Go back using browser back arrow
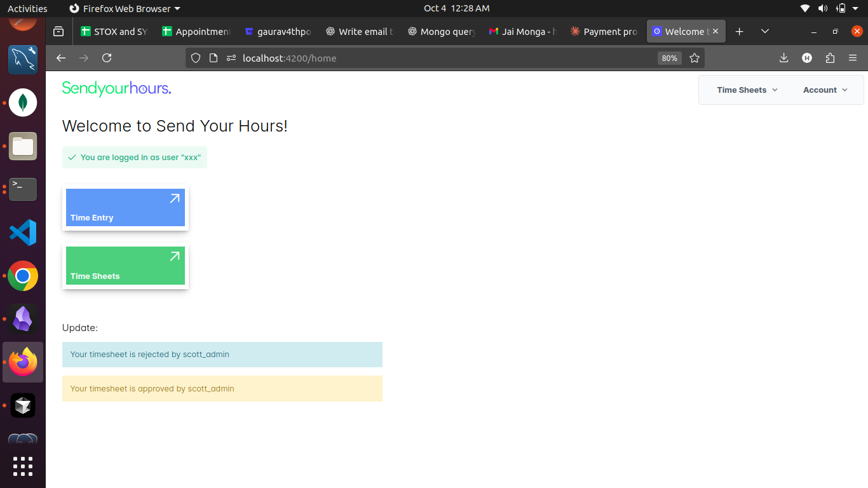Viewport: 868px width, 488px height. [61, 58]
